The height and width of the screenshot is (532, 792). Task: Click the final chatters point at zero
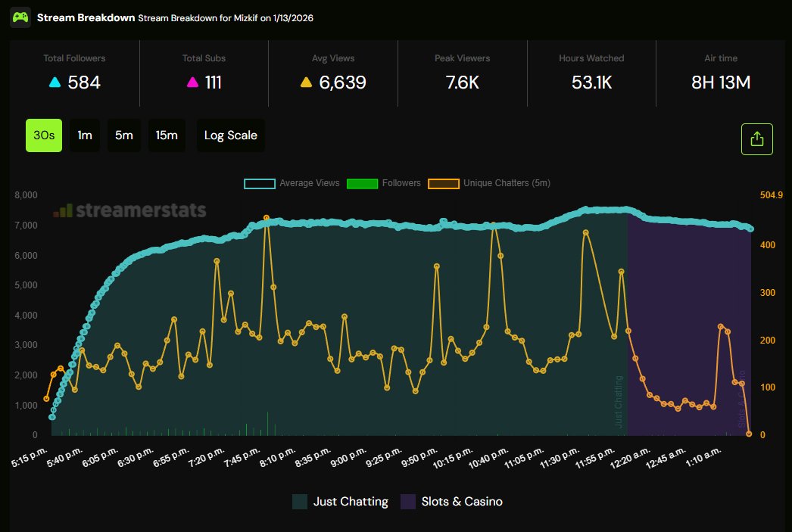pyautogui.click(x=749, y=434)
